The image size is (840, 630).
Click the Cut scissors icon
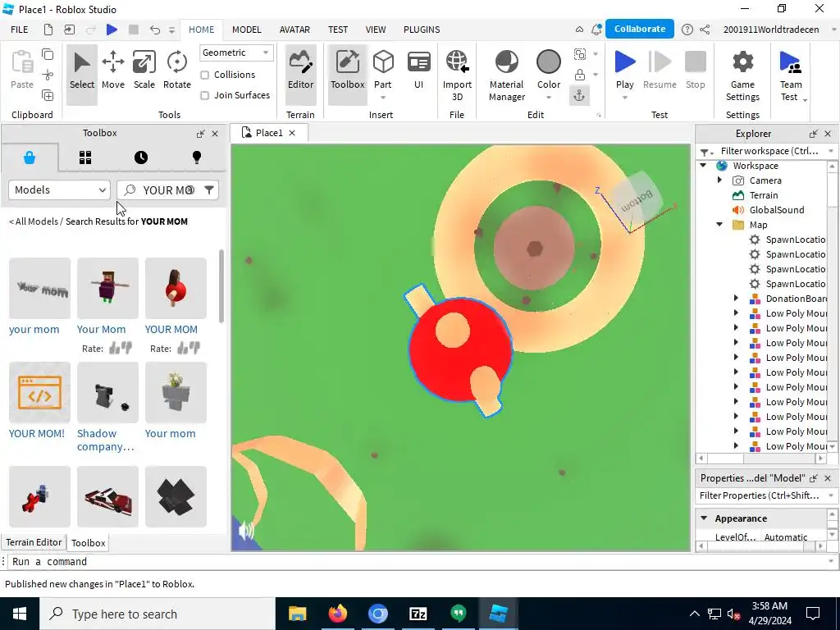coord(48,75)
